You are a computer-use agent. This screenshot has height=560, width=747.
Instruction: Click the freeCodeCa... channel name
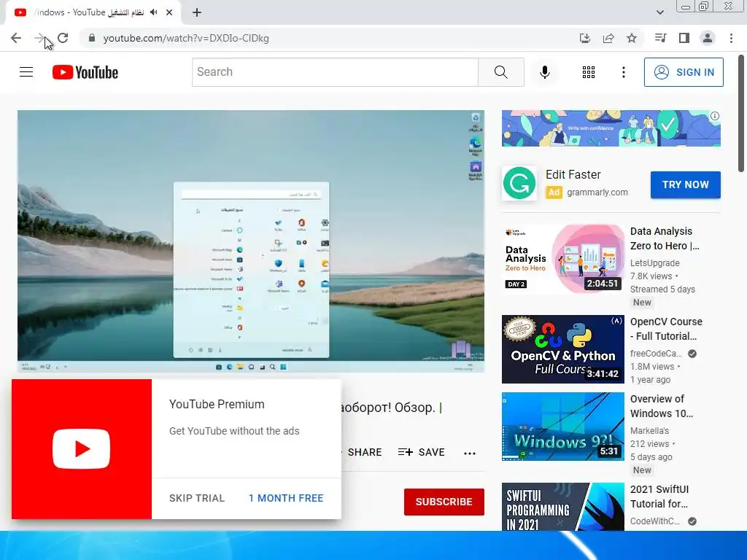pos(656,354)
